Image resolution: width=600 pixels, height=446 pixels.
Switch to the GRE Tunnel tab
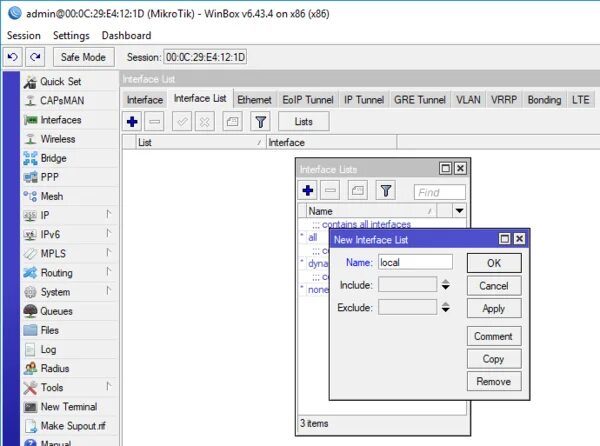[x=420, y=100]
